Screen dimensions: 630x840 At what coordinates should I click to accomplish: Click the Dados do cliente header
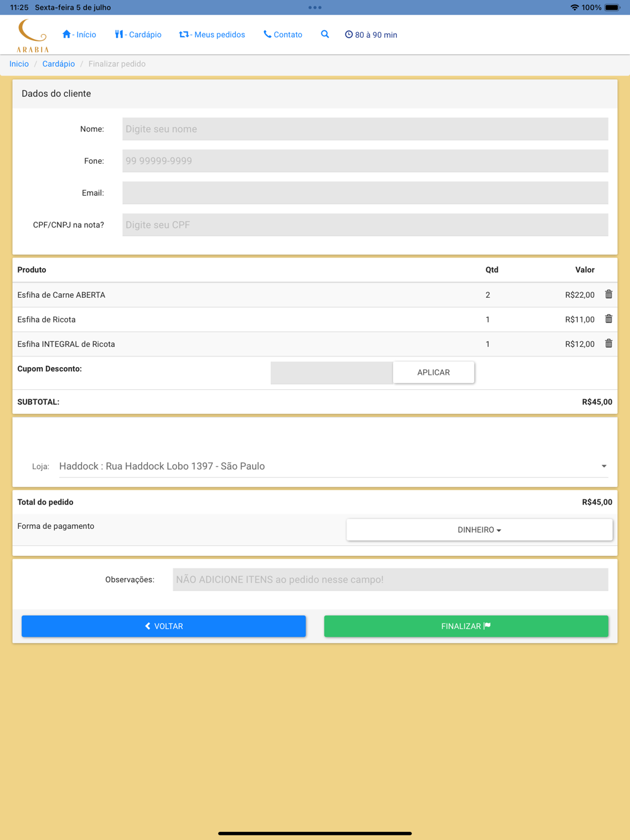point(56,93)
